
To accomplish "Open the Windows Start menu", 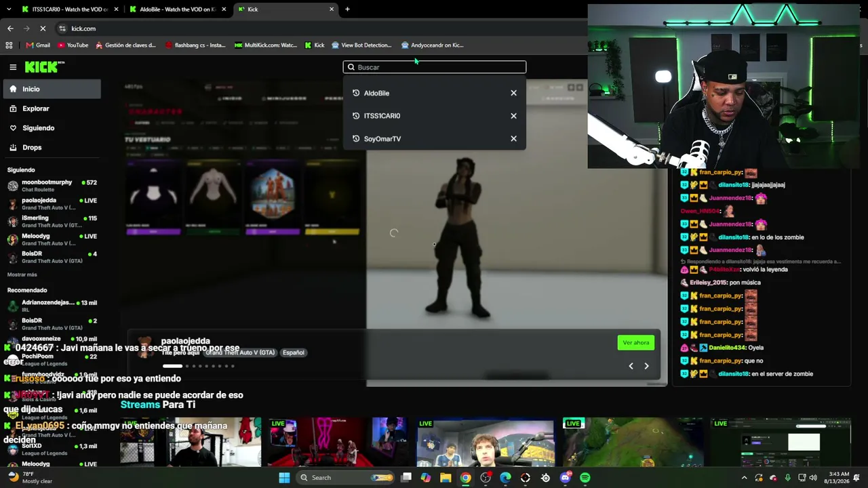I will pyautogui.click(x=284, y=478).
